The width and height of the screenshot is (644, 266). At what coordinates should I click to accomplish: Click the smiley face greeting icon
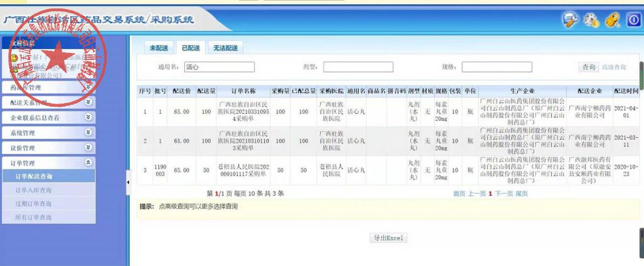click(15, 58)
